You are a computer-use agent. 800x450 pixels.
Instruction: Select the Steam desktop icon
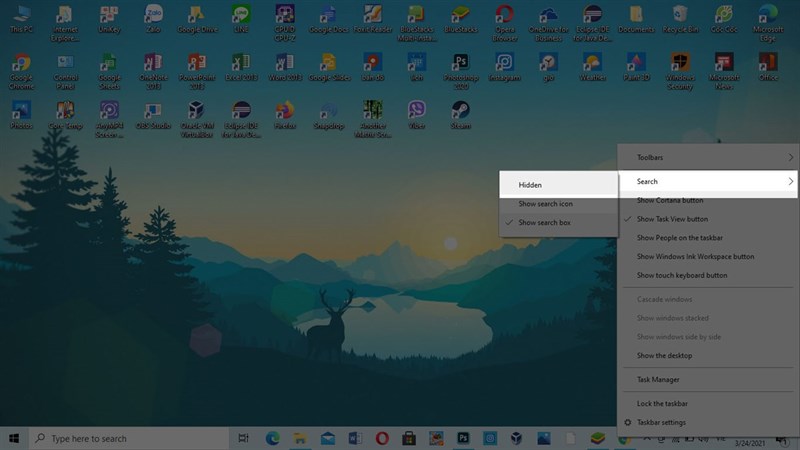pos(460,115)
